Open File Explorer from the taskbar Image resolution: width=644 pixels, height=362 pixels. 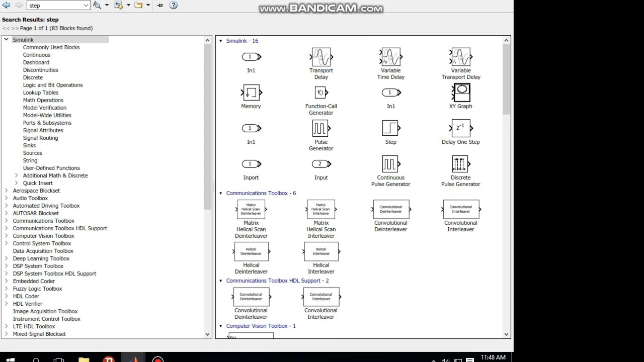(x=84, y=360)
